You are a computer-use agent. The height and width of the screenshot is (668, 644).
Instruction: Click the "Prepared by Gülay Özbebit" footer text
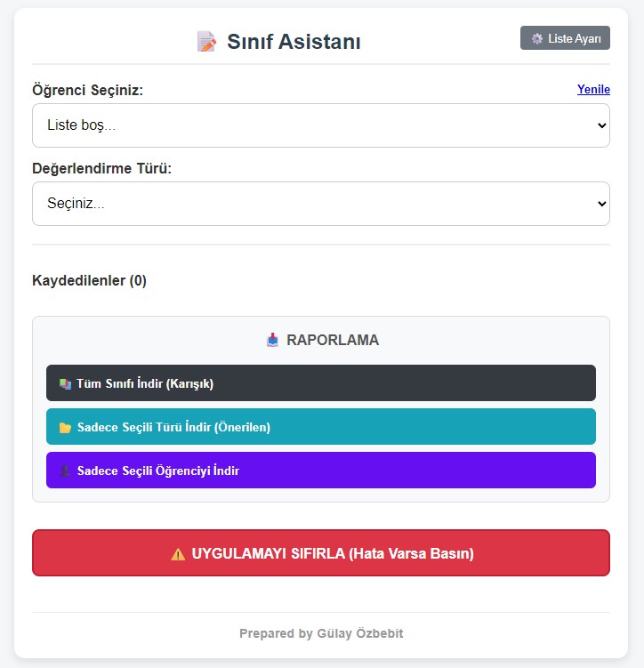tap(321, 633)
